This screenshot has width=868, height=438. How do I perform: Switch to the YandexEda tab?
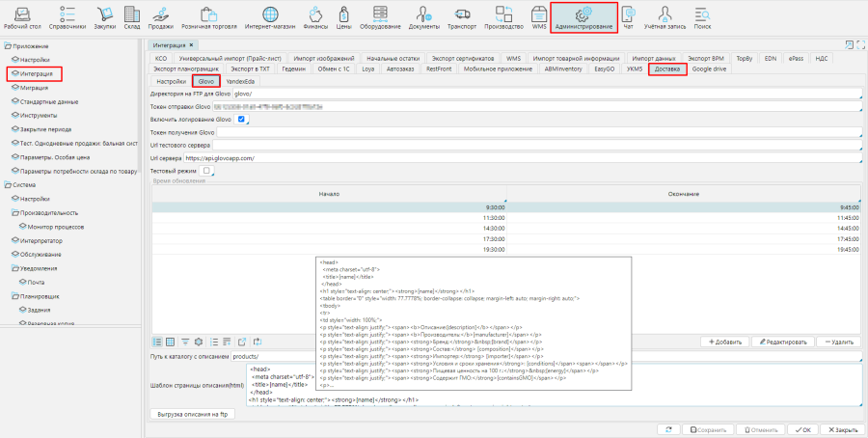pyautogui.click(x=241, y=82)
